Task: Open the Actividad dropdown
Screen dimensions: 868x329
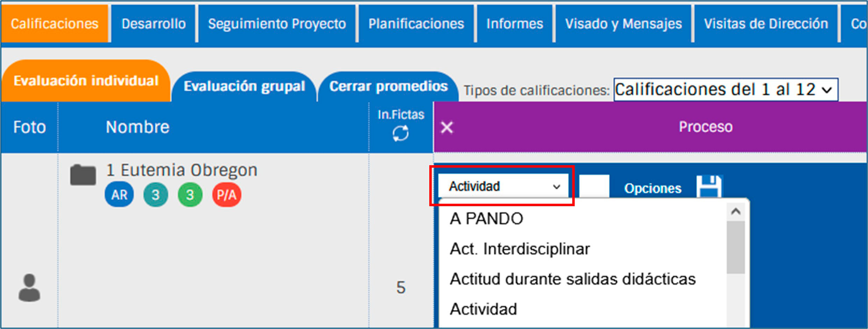Action: click(503, 186)
